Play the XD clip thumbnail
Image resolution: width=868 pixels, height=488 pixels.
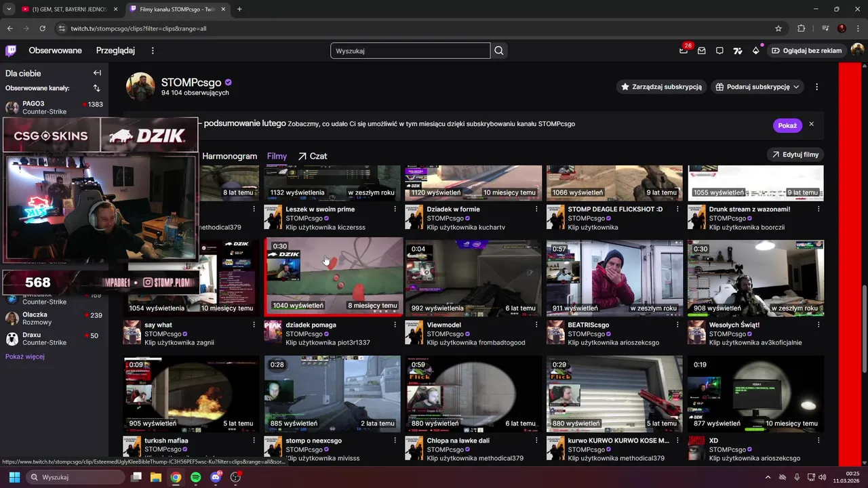(x=755, y=394)
